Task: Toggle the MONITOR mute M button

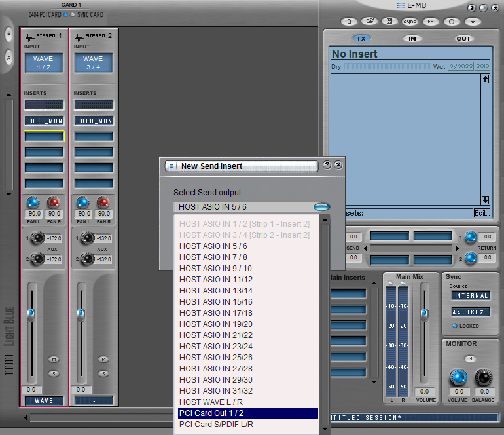Action: tap(470, 359)
